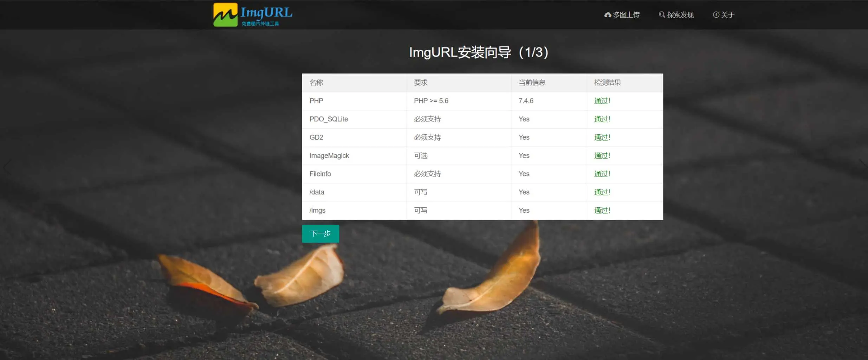Select the /data directory cell

[x=317, y=192]
